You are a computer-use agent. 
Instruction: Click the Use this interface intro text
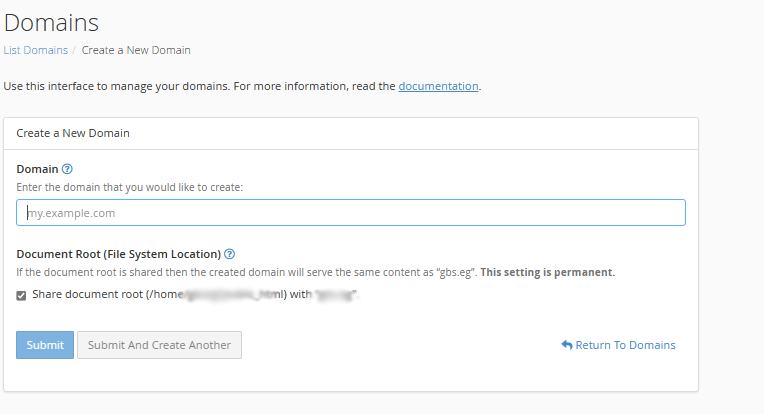(x=200, y=86)
